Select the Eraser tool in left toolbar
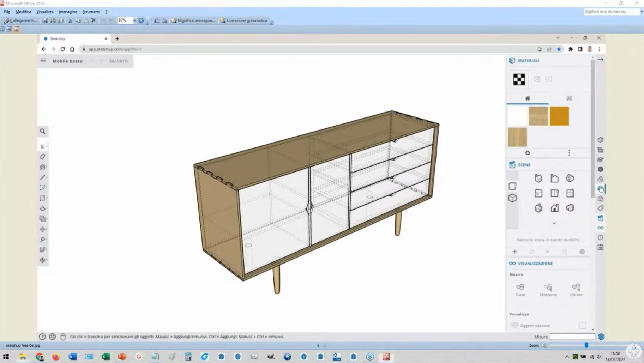Image resolution: width=644 pixels, height=363 pixels. tap(43, 157)
